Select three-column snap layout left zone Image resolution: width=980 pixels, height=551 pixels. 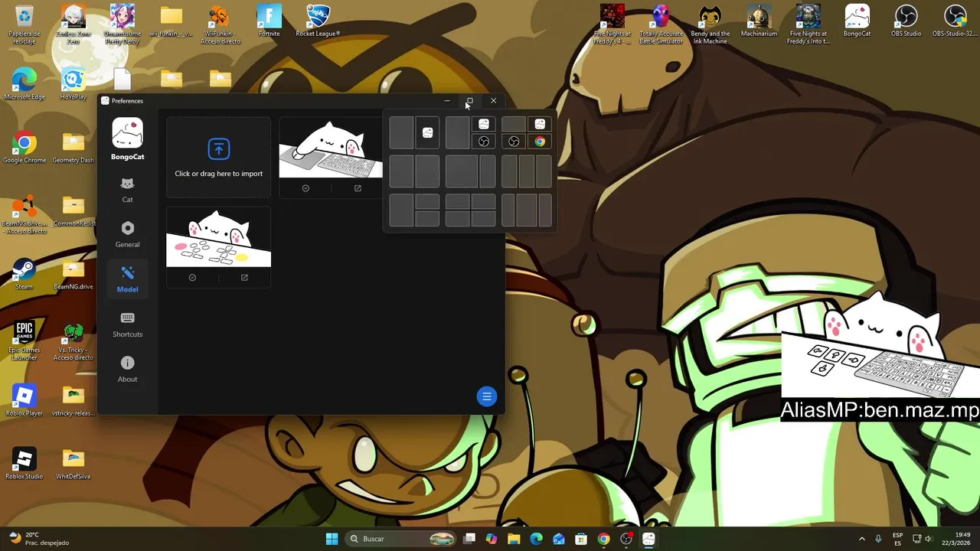509,171
